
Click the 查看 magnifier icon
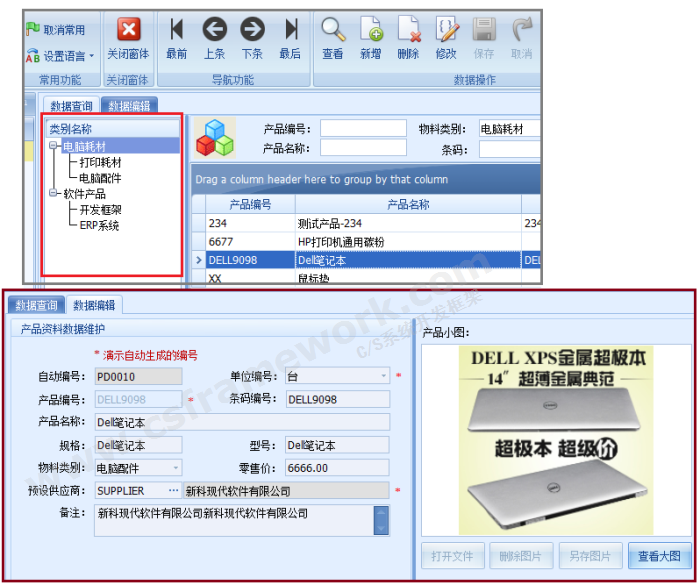333,30
